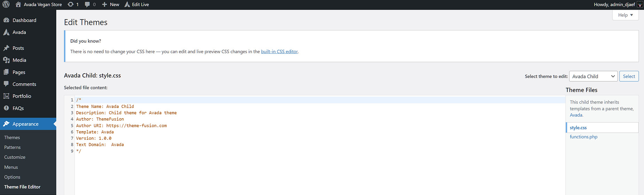
Task: Click the Select button
Action: tap(629, 76)
